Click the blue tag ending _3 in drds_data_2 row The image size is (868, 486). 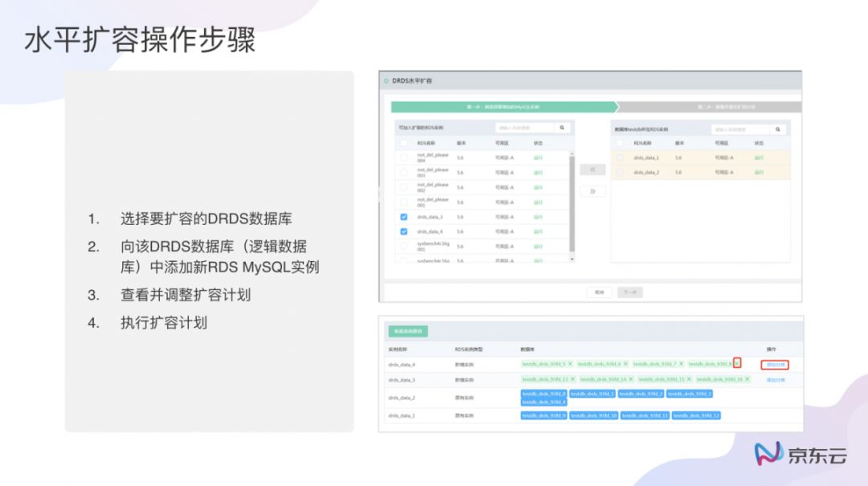[x=690, y=394]
